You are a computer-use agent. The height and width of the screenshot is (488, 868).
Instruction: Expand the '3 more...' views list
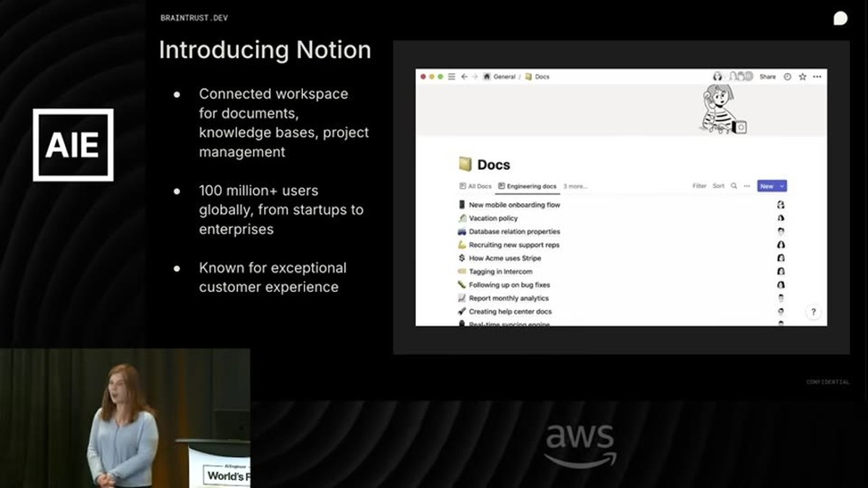click(575, 186)
